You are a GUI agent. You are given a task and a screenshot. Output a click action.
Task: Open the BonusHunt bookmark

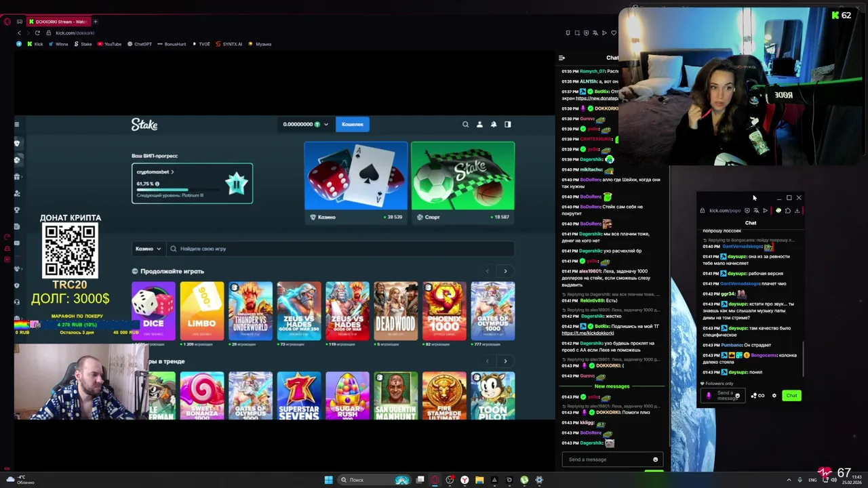(172, 44)
